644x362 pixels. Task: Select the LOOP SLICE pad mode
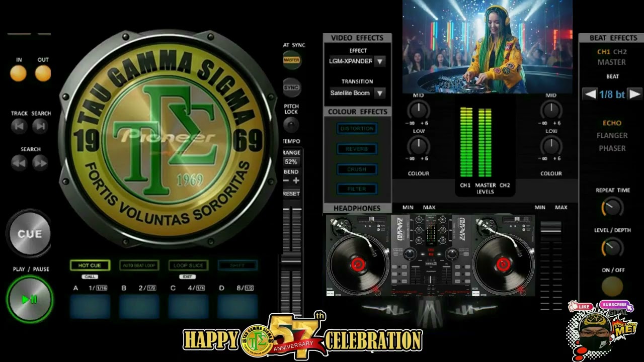pyautogui.click(x=188, y=265)
